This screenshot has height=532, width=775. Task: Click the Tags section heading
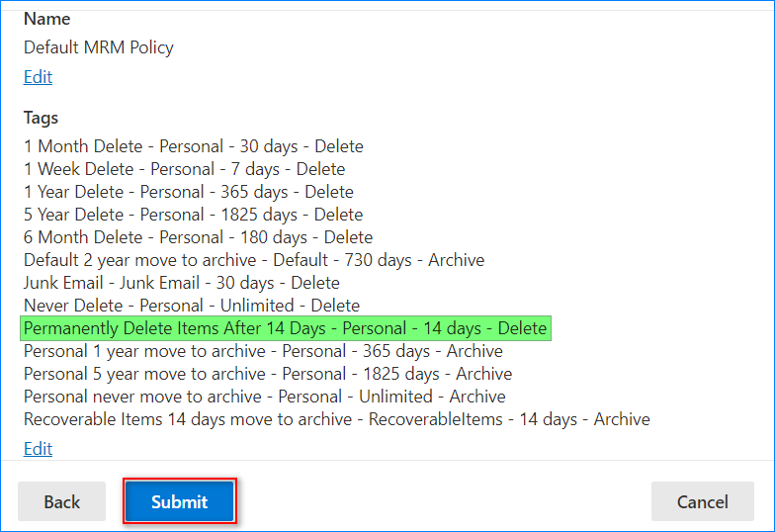pos(42,118)
